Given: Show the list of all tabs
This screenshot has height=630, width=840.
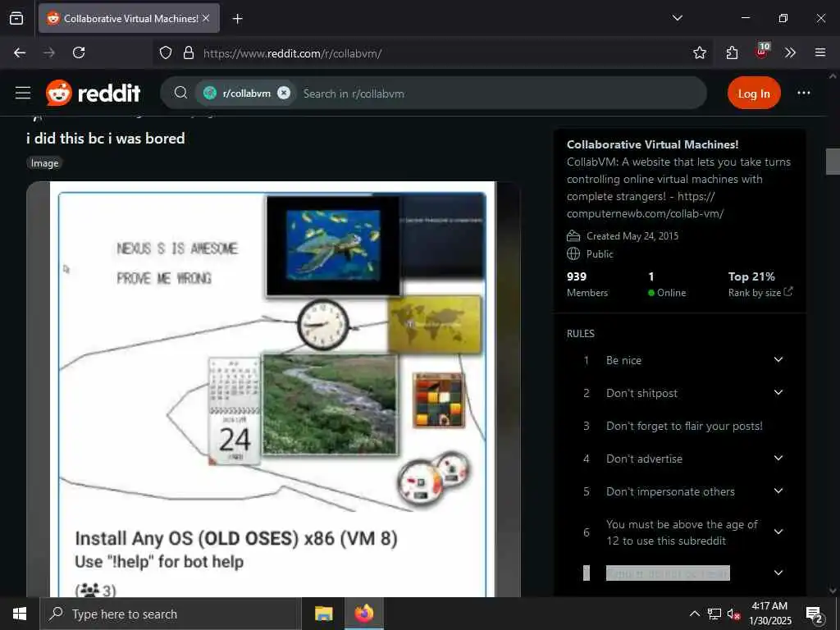Looking at the screenshot, I should 677,18.
